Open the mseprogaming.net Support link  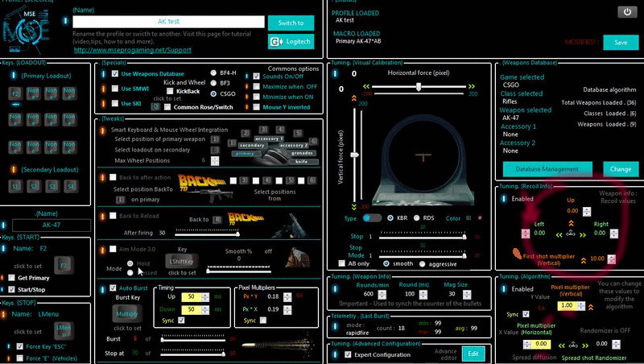click(x=132, y=50)
